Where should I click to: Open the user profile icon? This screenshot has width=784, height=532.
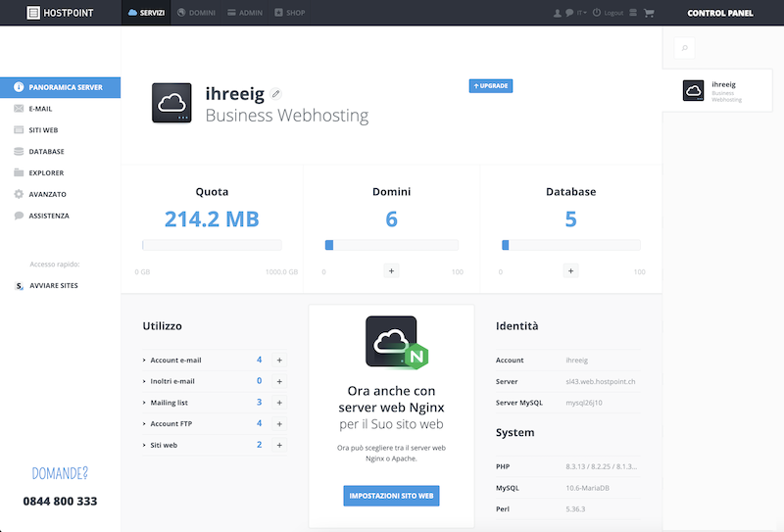point(557,13)
